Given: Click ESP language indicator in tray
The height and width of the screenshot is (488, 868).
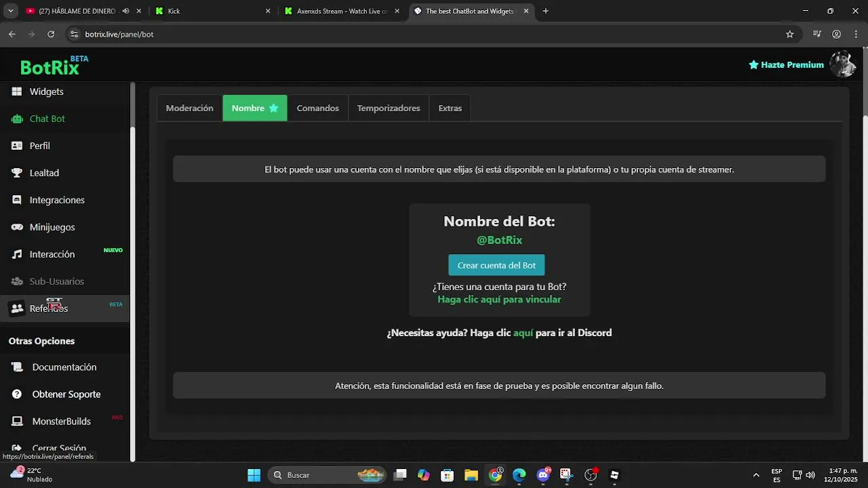Looking at the screenshot, I should [x=776, y=475].
